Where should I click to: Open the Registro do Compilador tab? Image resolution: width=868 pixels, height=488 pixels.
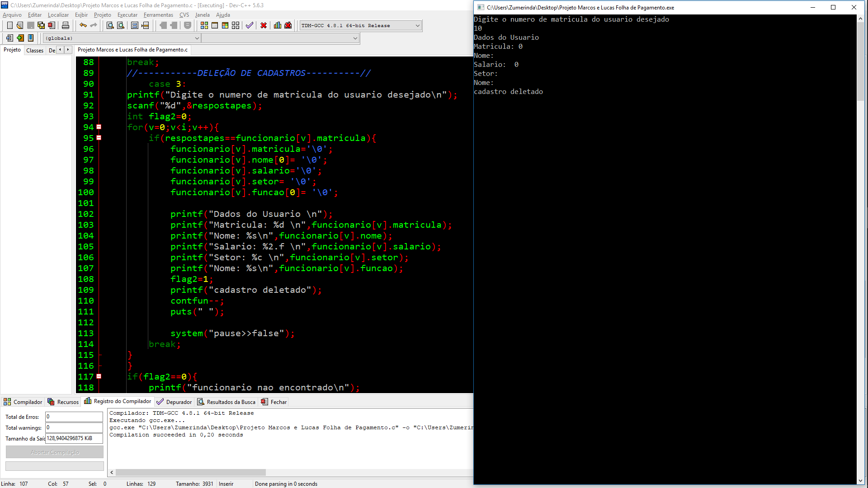[118, 401]
